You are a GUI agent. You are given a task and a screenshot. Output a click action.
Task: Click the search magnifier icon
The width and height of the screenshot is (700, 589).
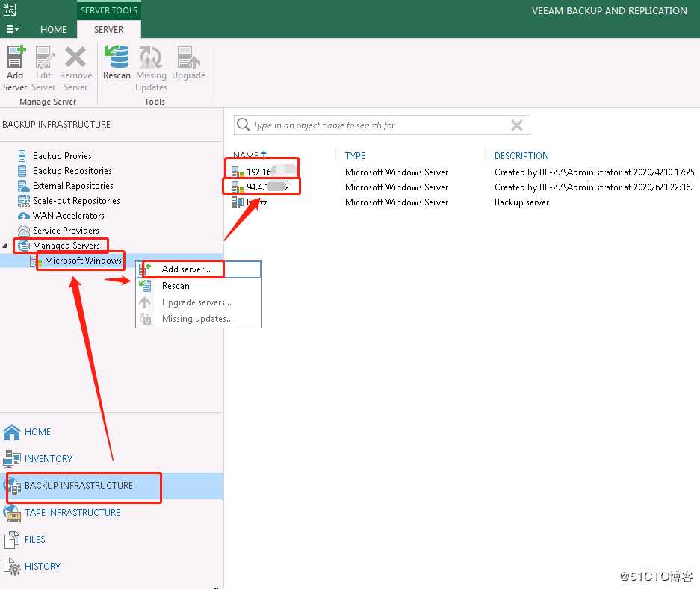click(x=244, y=125)
